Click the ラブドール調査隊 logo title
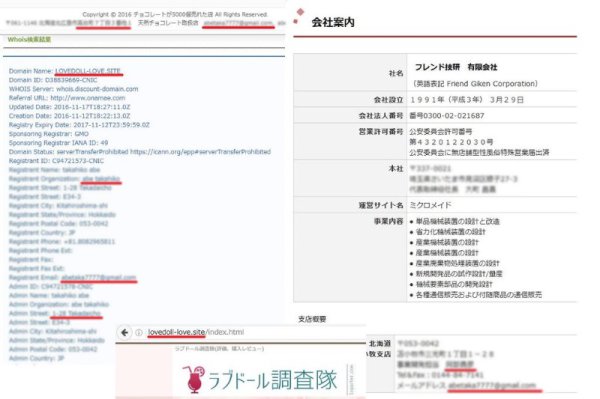600x399 pixels. point(273,379)
